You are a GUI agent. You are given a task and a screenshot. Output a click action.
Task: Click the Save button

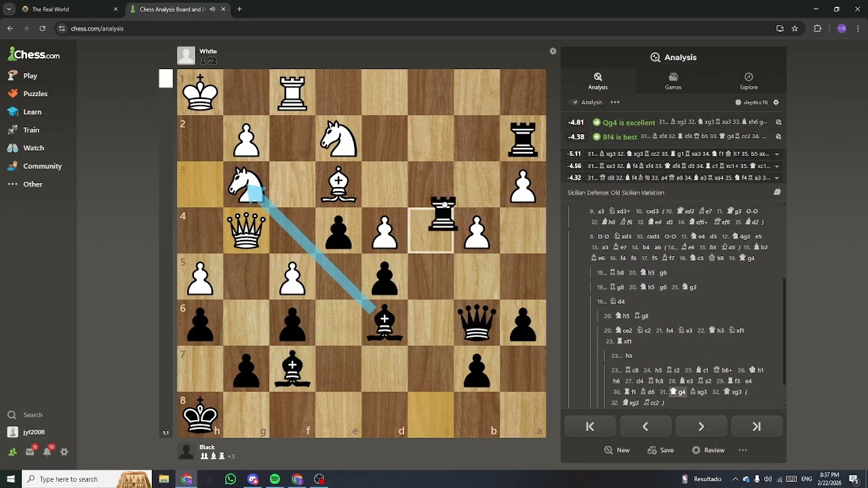point(660,450)
